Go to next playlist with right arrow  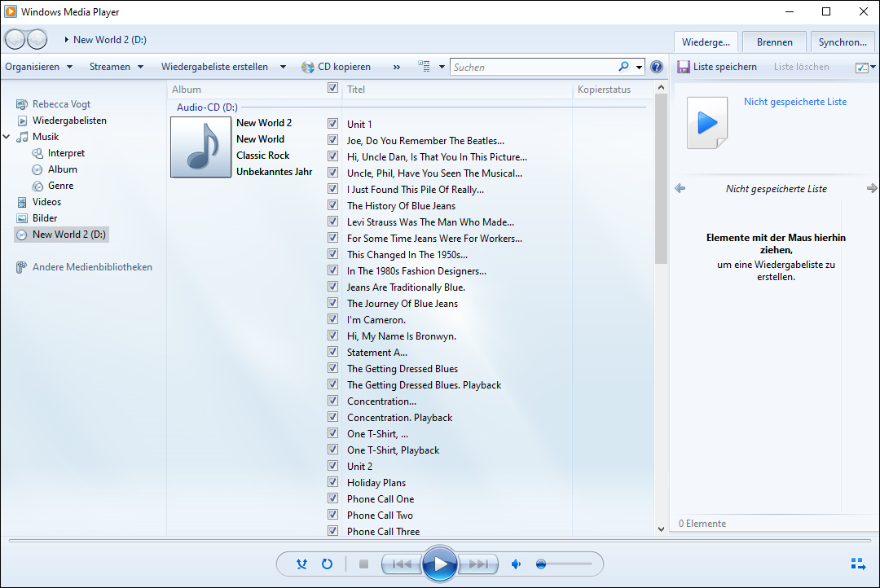[x=872, y=188]
